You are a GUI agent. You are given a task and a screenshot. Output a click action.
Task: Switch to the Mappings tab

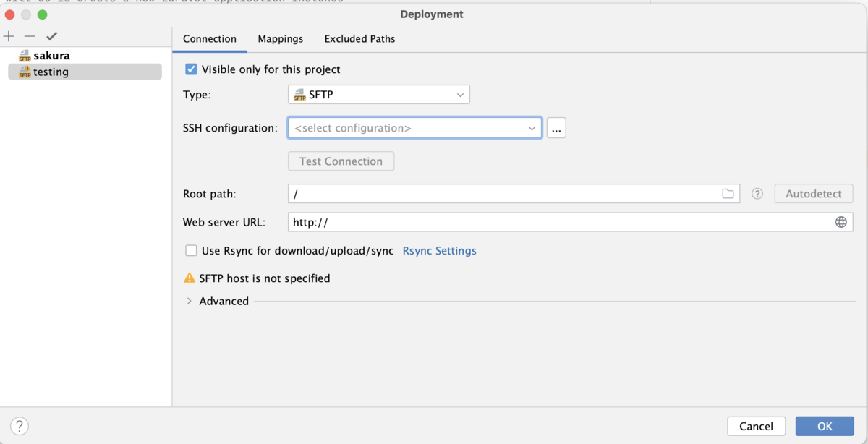(x=281, y=39)
